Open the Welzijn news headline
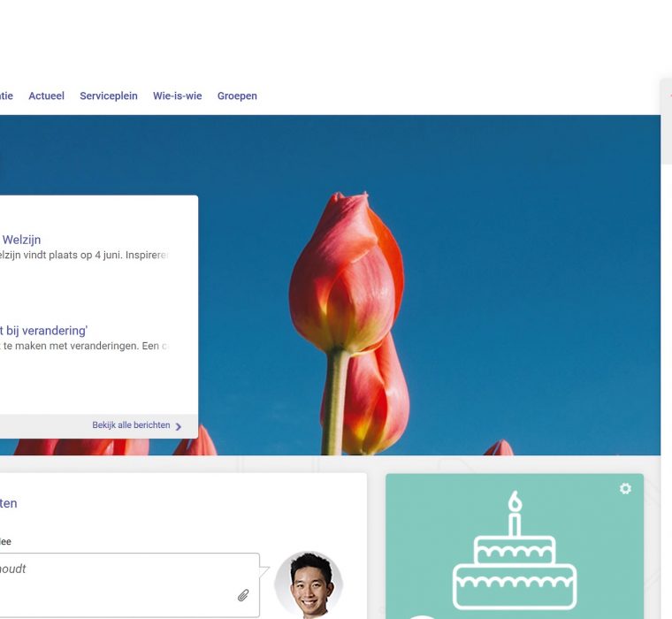Image resolution: width=672 pixels, height=619 pixels. [x=21, y=240]
